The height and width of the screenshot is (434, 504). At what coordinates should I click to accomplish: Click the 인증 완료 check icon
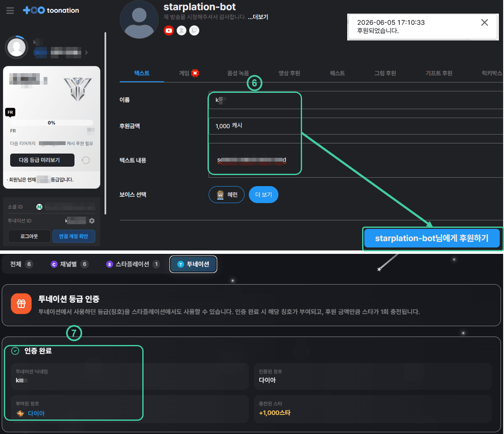15,351
